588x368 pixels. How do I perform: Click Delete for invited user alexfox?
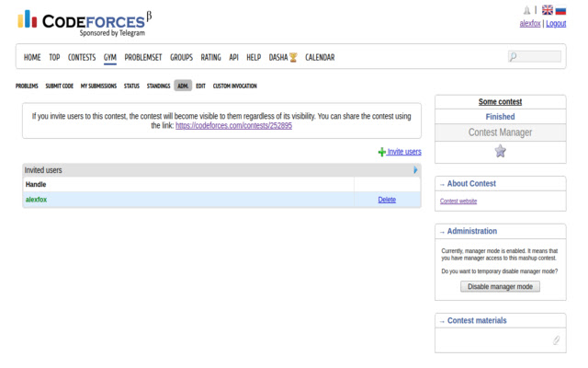point(387,200)
